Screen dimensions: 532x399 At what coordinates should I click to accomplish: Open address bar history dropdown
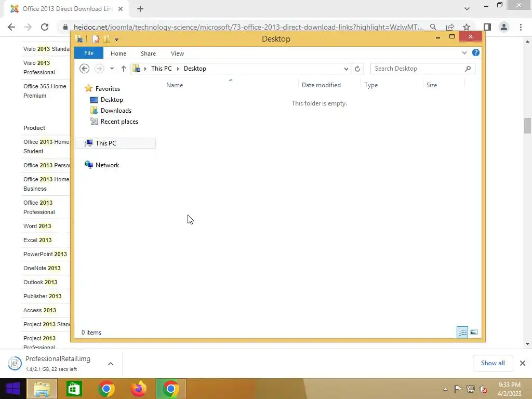point(345,69)
